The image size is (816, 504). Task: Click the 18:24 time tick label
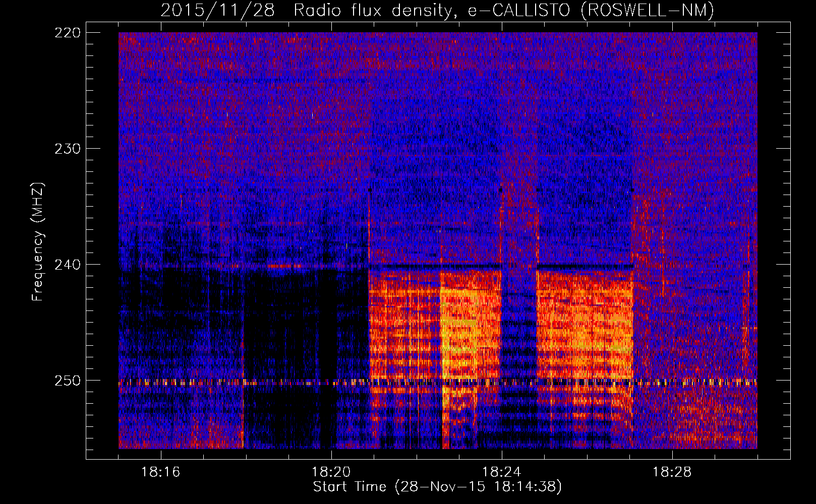click(502, 472)
